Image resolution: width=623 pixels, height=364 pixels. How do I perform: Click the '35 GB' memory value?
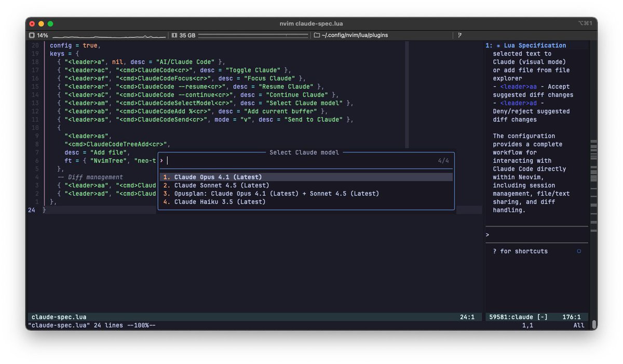click(187, 35)
